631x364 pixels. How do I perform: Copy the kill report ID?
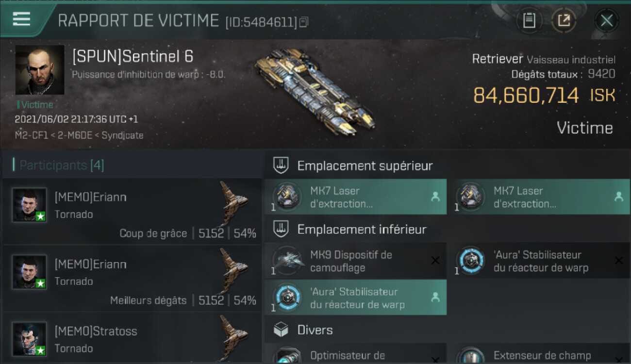coord(304,22)
